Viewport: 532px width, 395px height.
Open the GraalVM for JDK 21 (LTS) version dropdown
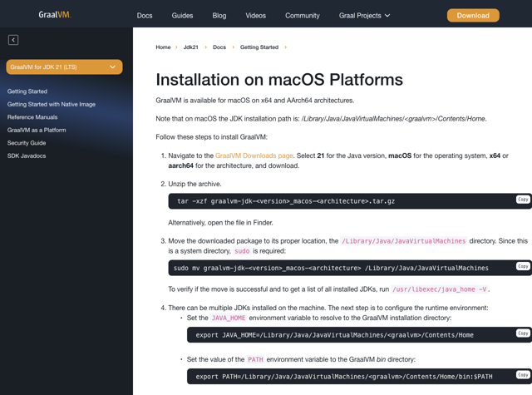[64, 67]
